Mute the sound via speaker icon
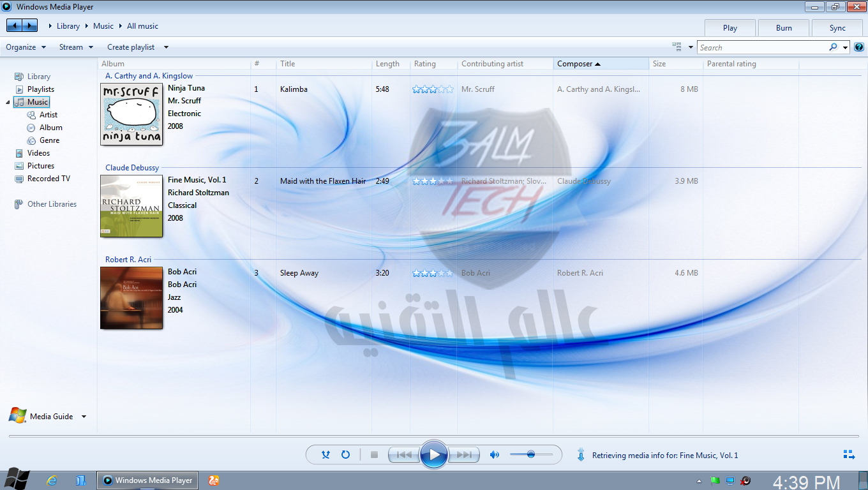Viewport: 868px width, 490px height. point(494,455)
